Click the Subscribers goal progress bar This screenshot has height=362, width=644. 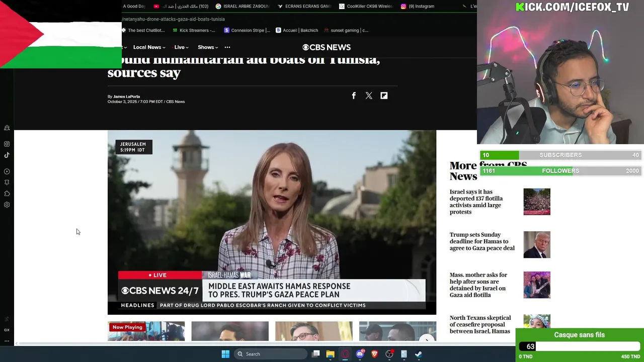[x=560, y=155]
